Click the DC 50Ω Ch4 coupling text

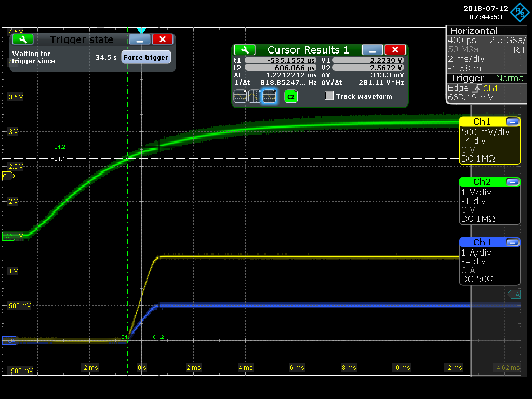click(x=477, y=279)
